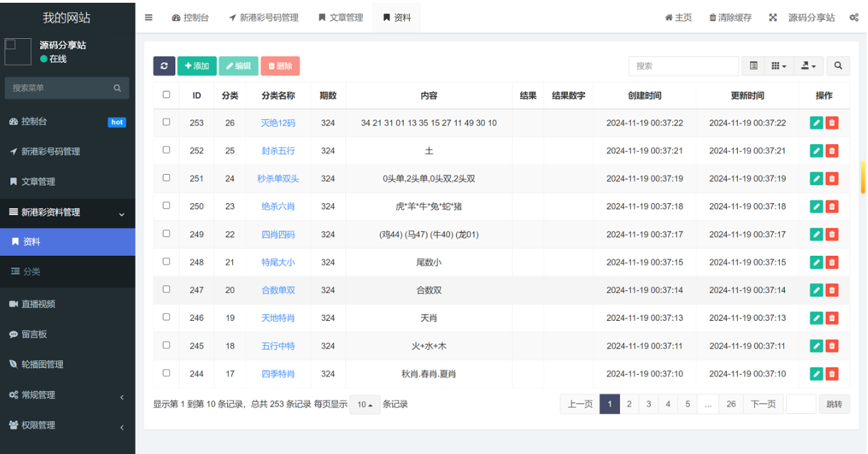Viewport: 868px width, 454px height.
Task: Check the select-all checkbox in the table header
Action: click(166, 95)
